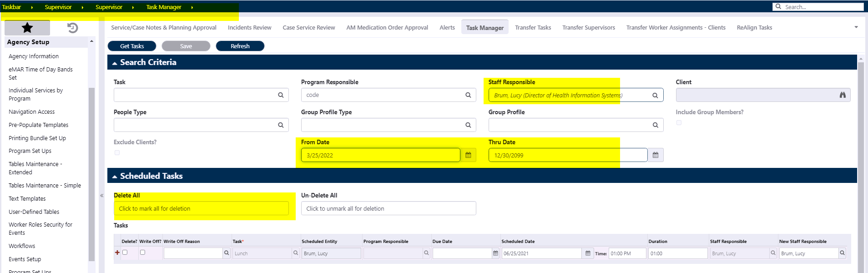Click the From Date input field

[380, 155]
